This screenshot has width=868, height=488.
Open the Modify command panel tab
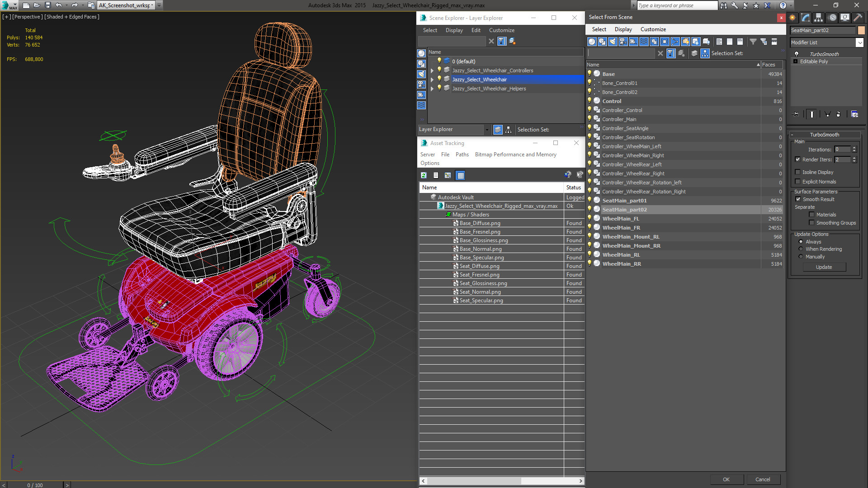806,18
